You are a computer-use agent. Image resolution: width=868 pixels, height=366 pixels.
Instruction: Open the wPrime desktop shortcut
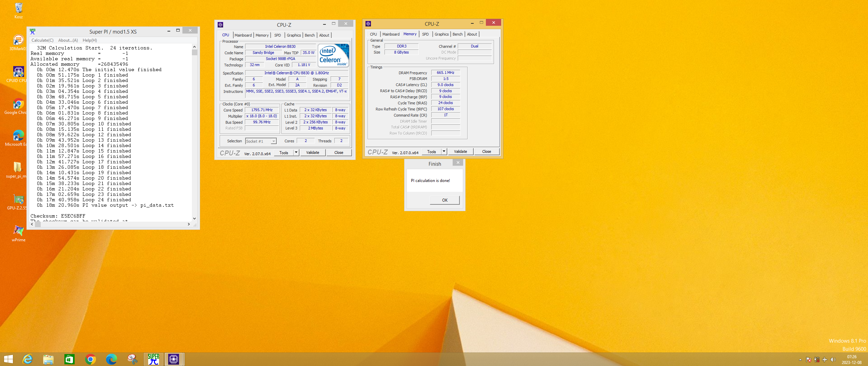[19, 233]
